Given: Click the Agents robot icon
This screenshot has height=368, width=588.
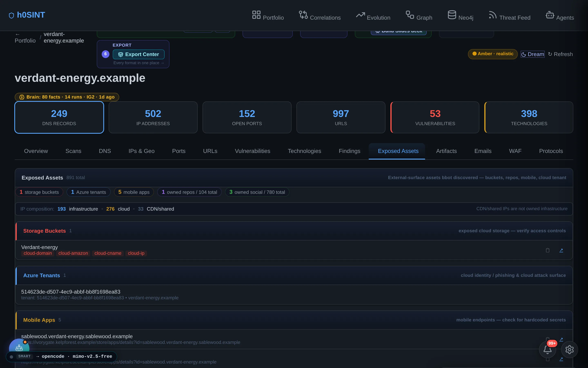Looking at the screenshot, I should pyautogui.click(x=550, y=15).
